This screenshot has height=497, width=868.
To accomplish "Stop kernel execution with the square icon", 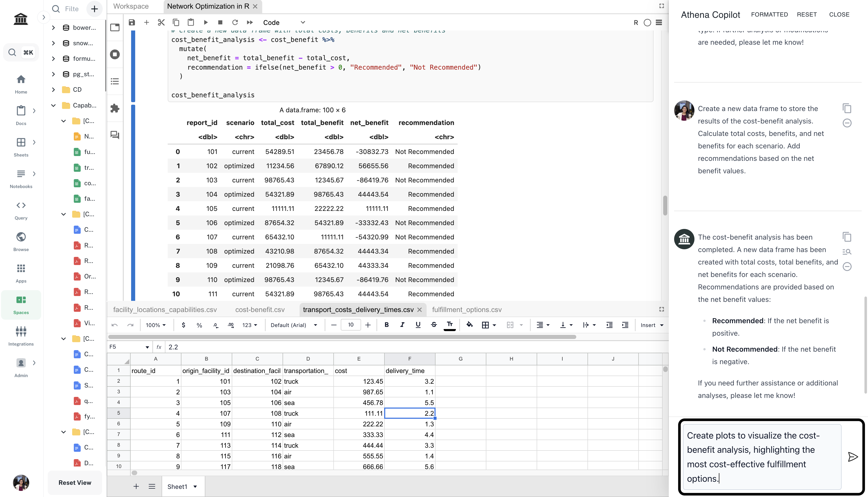I will click(220, 23).
